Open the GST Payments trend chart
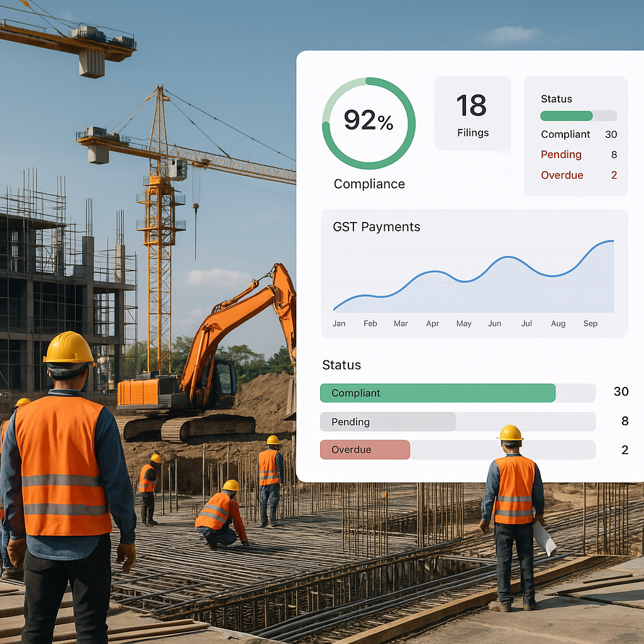This screenshot has width=644, height=644. (474, 274)
